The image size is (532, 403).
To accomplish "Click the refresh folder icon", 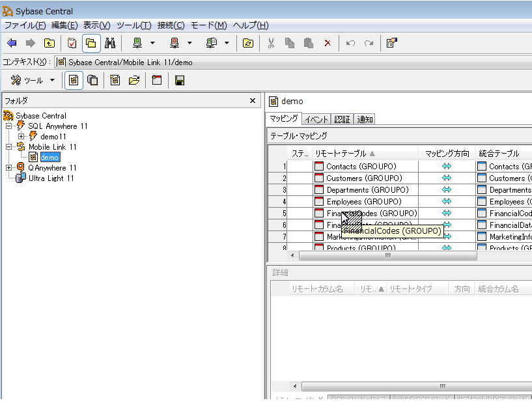I will (x=248, y=43).
